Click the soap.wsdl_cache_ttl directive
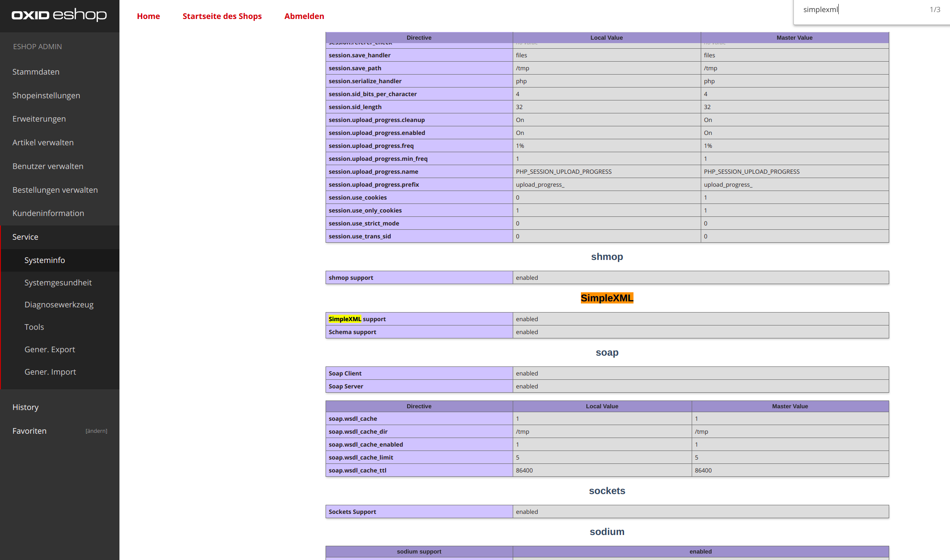950x560 pixels. point(357,470)
